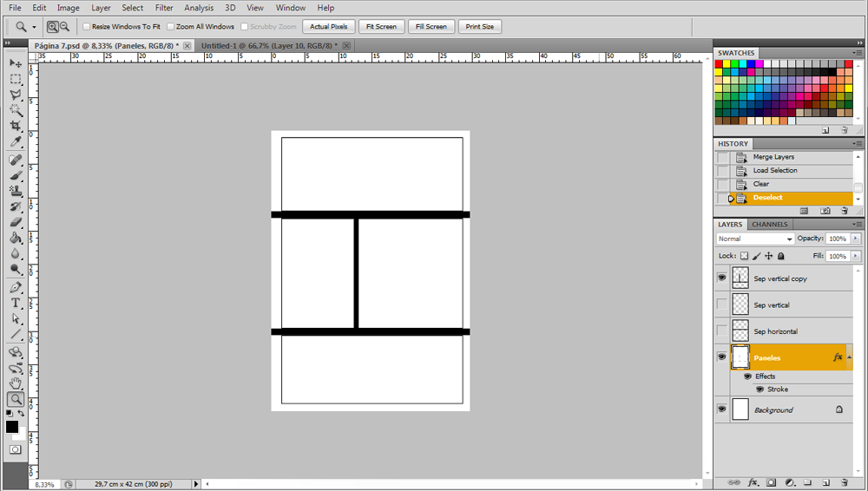Viewport: 868px width, 491px height.
Task: Open the Filter menu
Action: (x=164, y=8)
